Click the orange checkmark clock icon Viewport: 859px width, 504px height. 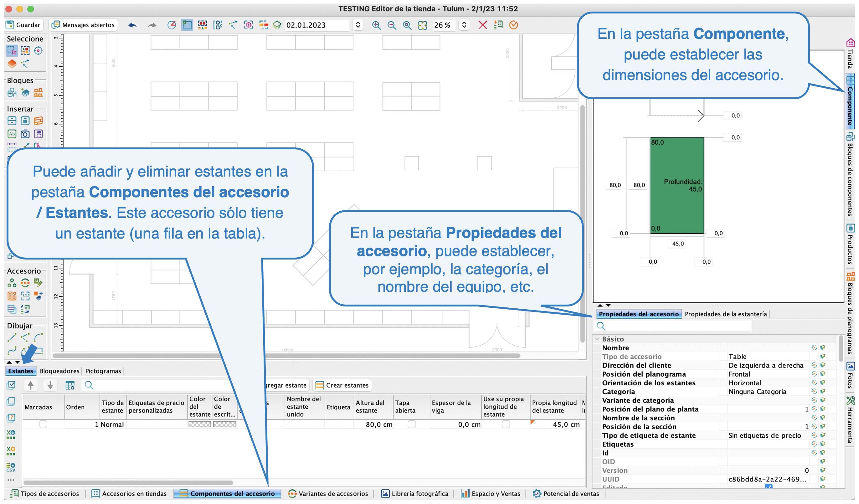513,25
